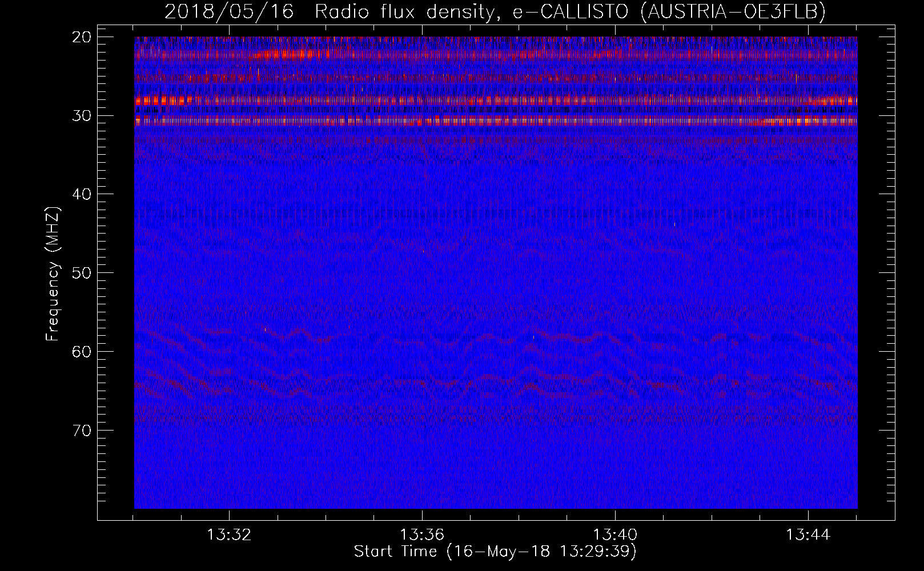This screenshot has height=571, width=924.
Task: Click the frequency tick label '40'
Action: [82, 194]
